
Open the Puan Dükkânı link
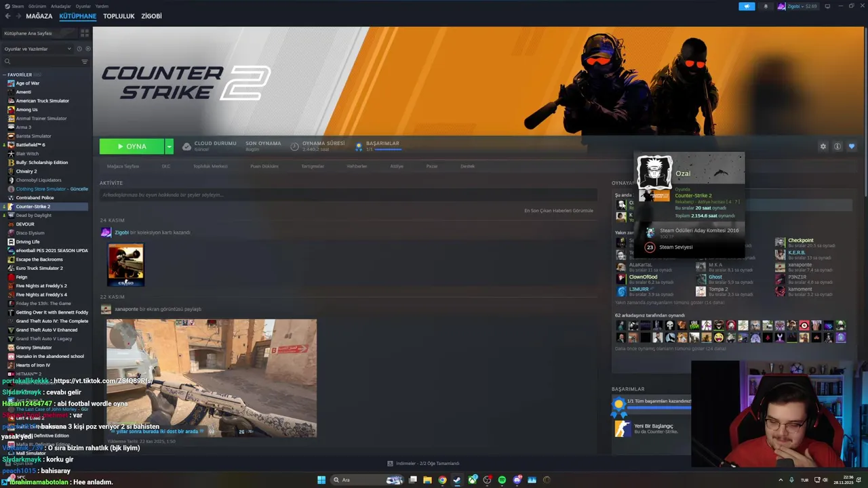(x=264, y=166)
